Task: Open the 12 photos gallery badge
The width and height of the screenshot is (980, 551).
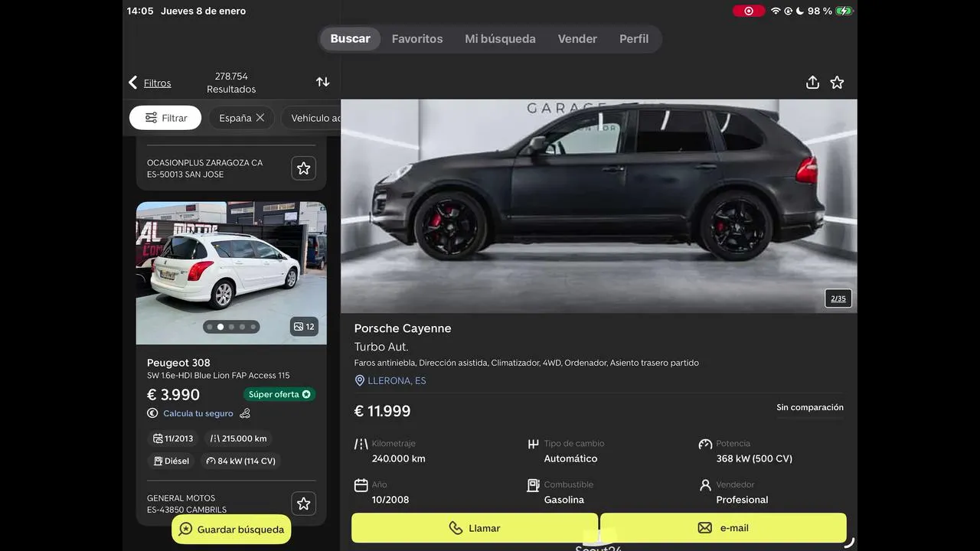Action: coord(304,327)
